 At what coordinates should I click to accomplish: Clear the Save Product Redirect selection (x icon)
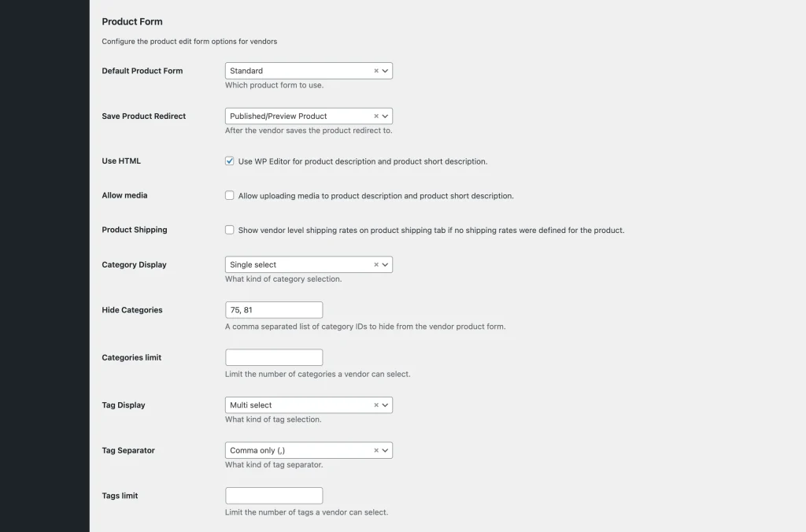point(376,116)
